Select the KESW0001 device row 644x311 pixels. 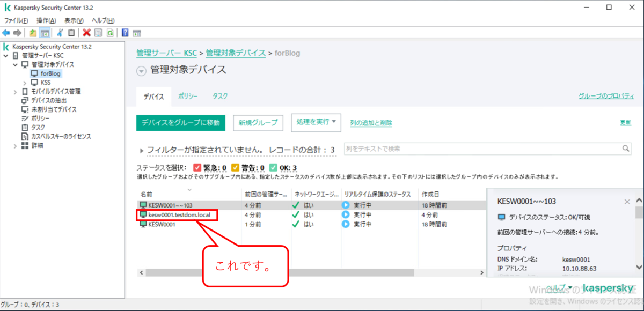click(311, 224)
